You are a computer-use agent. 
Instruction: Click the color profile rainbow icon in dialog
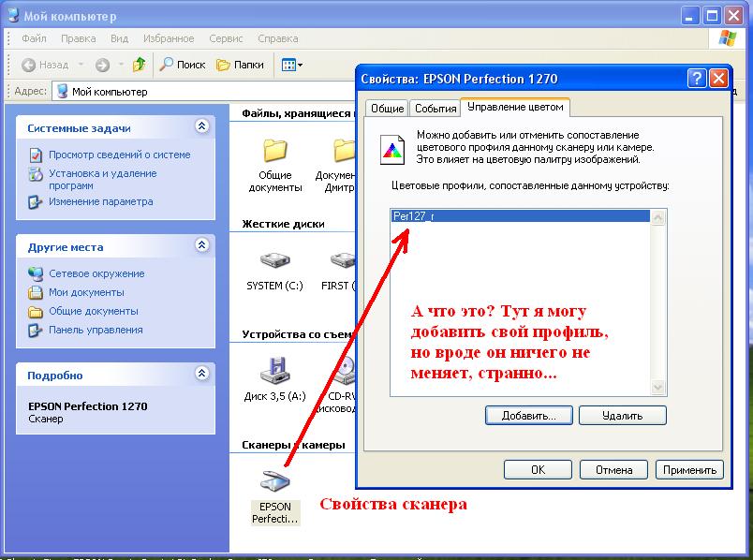(392, 150)
